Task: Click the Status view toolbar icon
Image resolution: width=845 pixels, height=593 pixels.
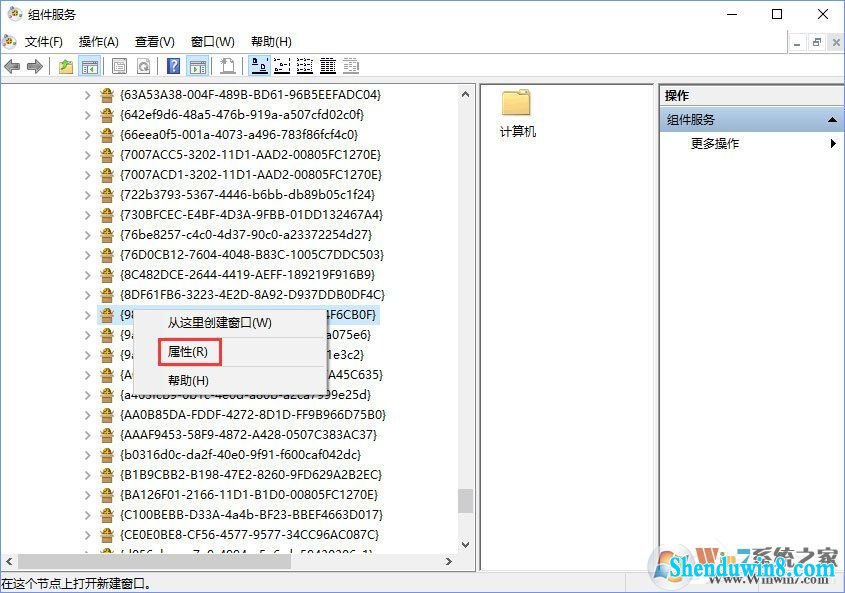Action: tap(351, 66)
